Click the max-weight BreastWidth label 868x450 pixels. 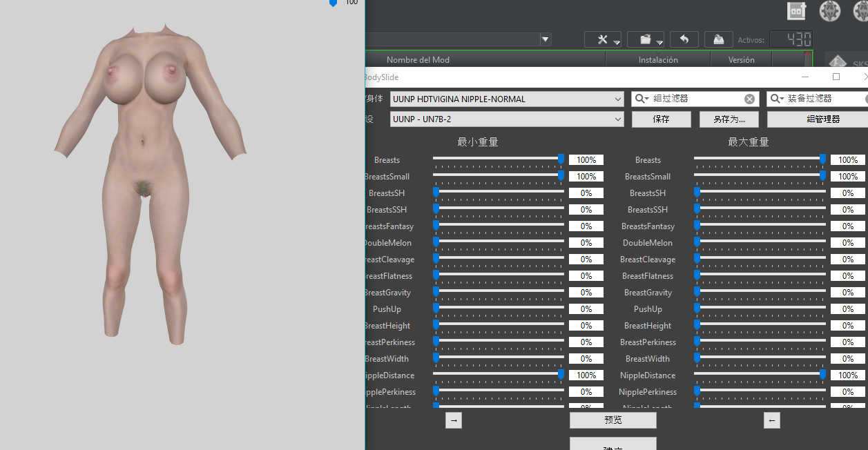[x=648, y=359]
